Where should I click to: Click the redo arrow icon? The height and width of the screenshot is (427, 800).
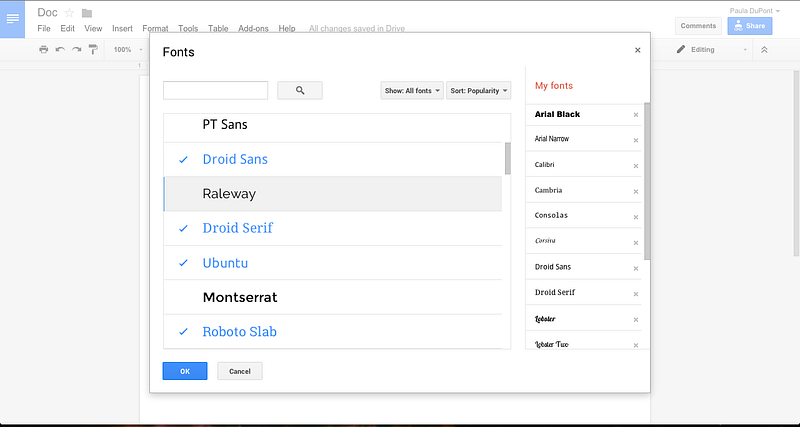click(x=77, y=49)
